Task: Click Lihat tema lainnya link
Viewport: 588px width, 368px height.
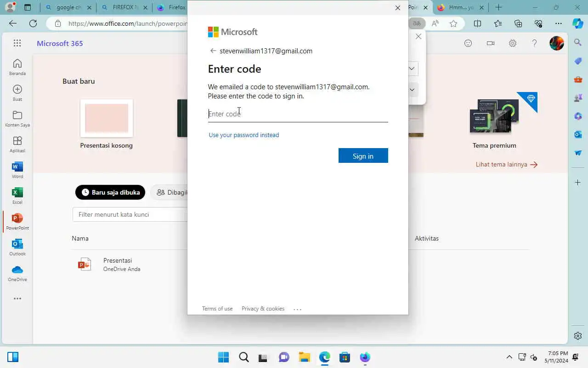Action: point(507,164)
